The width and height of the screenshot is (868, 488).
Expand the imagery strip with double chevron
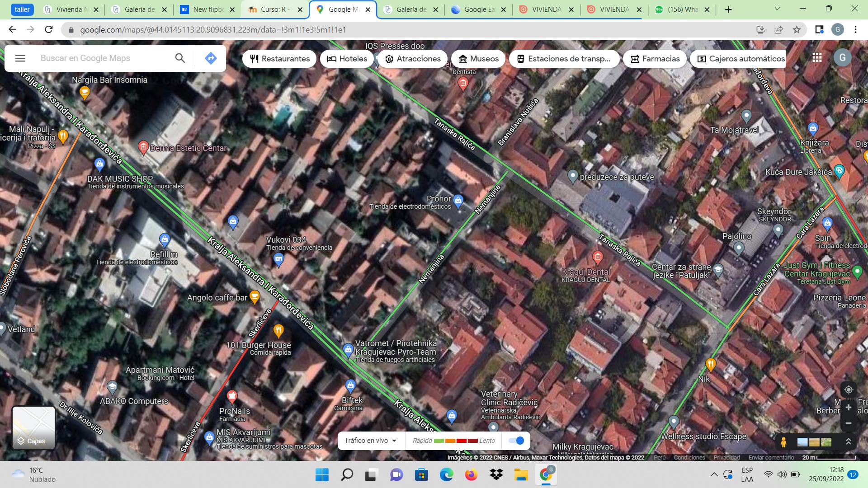[x=849, y=442]
